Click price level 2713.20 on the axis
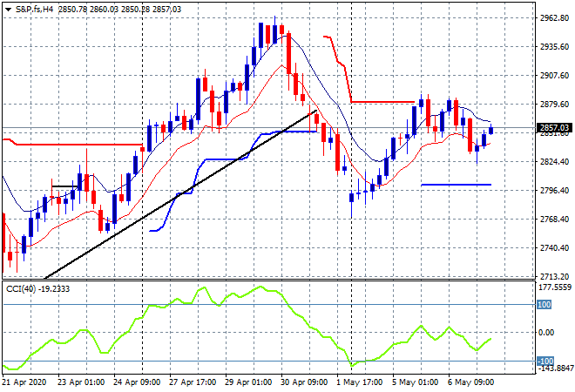Viewport: 575px width, 392px height. [x=554, y=276]
